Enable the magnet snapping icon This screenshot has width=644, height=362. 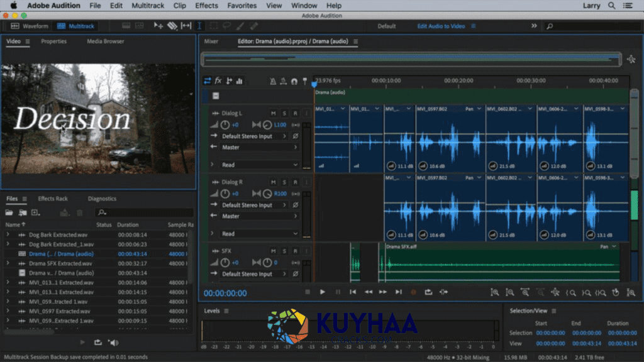(294, 80)
